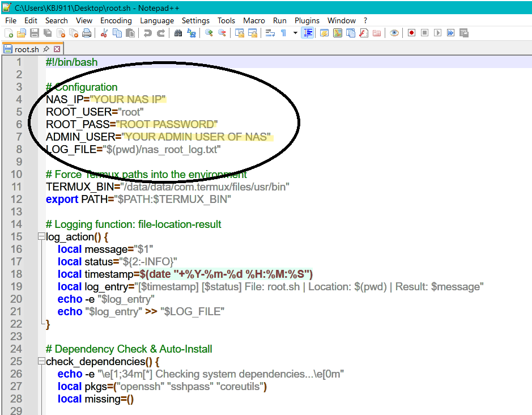Pin the root.sh tab
532x415 pixels.
coord(46,49)
